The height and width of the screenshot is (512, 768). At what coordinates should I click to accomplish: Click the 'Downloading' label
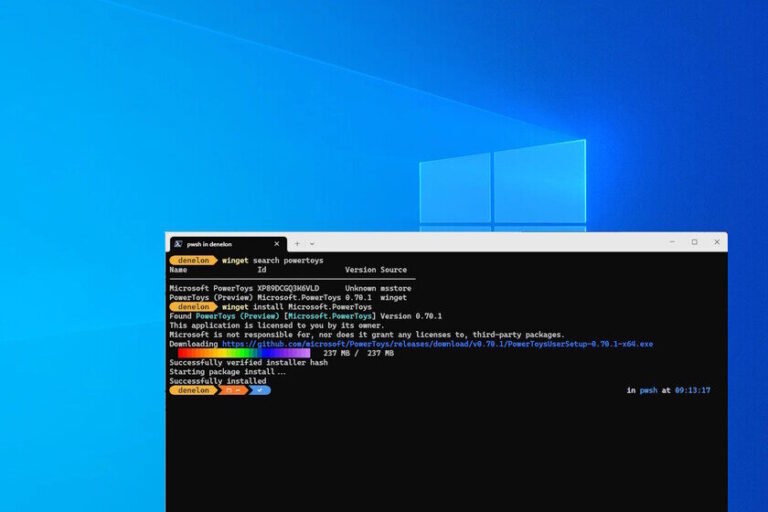coord(193,344)
